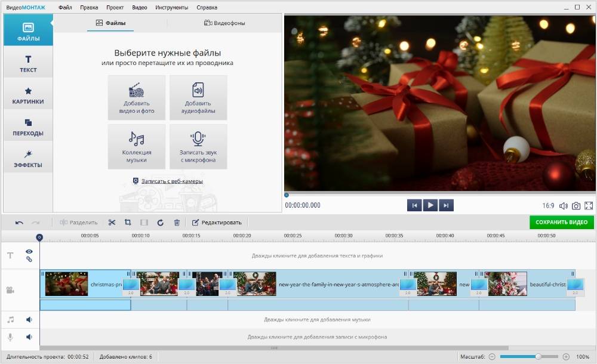Viewport: 597px width, 364px height.
Task: Select the crop tool icon
Action: pos(128,223)
